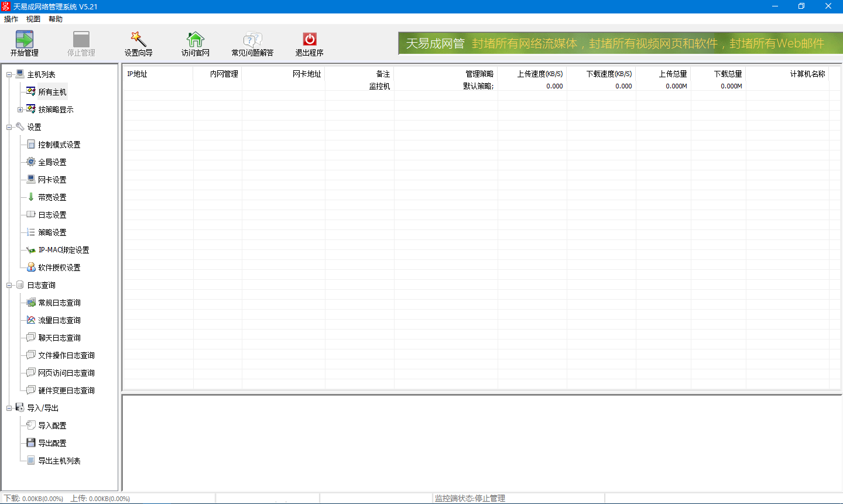Image resolution: width=843 pixels, height=504 pixels.
Task: Select the 监控机 cell
Action: 379,86
